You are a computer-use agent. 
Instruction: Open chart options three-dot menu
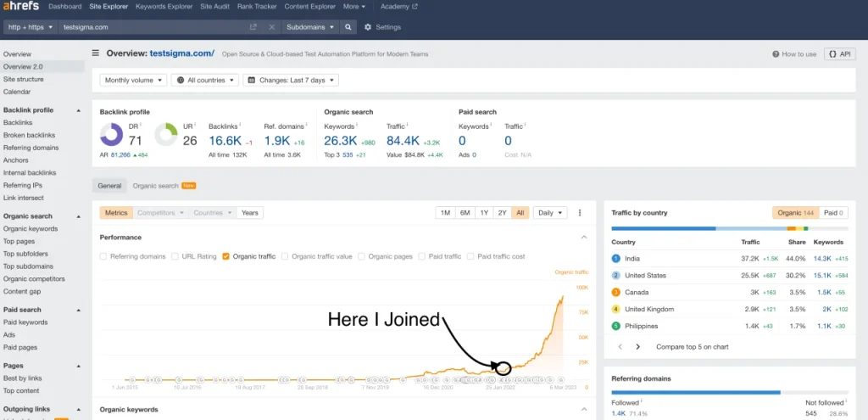580,213
